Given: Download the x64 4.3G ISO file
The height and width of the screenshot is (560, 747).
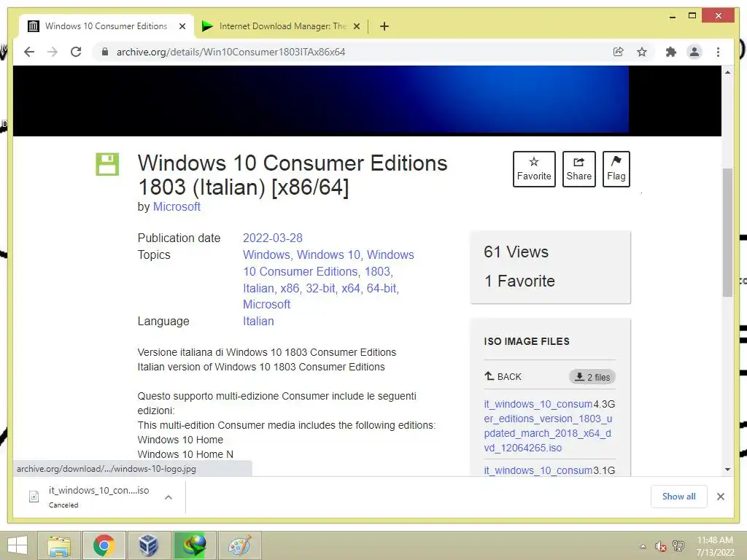Looking at the screenshot, I should pos(548,426).
